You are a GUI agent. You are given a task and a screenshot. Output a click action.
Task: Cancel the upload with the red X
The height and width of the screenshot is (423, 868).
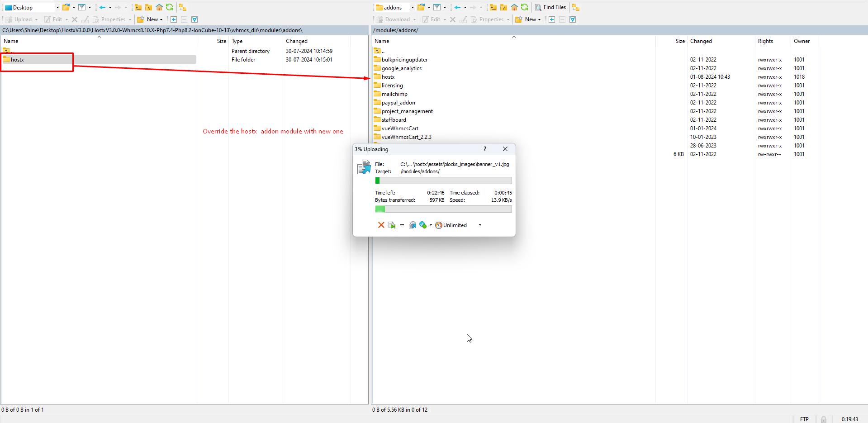pos(381,225)
